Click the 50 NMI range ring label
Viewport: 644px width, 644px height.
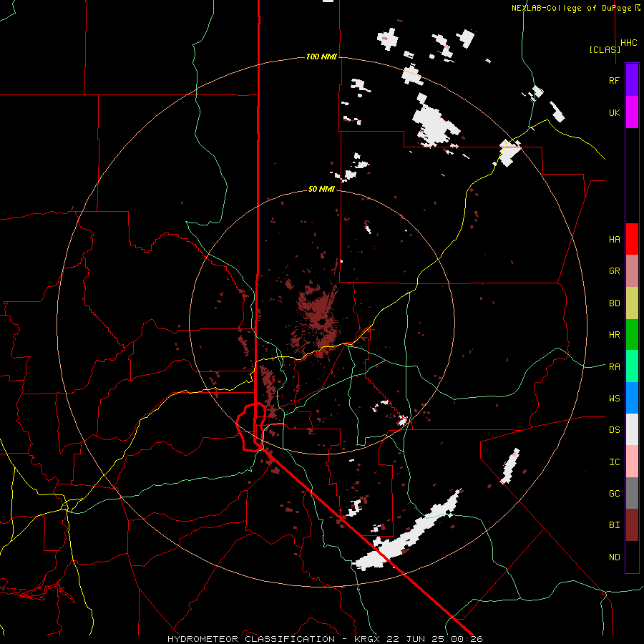point(321,189)
